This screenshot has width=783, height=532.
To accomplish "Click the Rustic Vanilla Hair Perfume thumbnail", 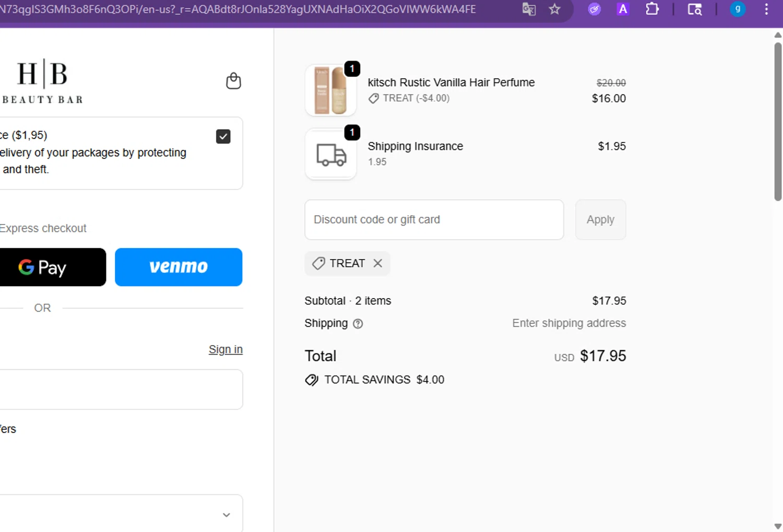I will [331, 90].
